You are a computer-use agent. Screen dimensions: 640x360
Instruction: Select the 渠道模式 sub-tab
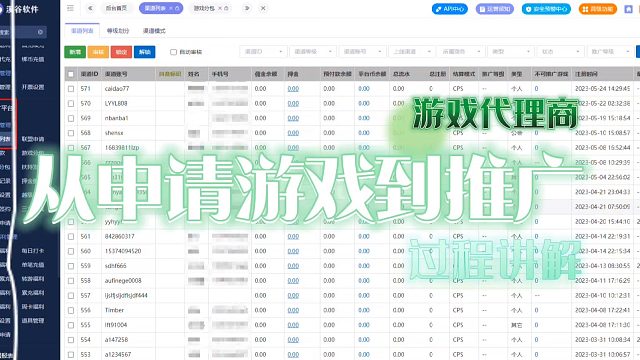click(154, 31)
